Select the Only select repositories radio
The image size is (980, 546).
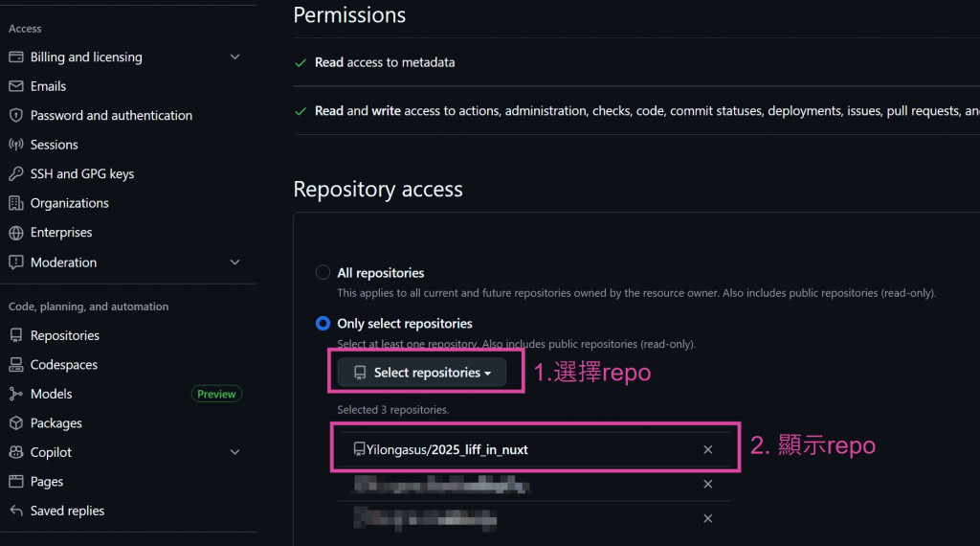323,324
